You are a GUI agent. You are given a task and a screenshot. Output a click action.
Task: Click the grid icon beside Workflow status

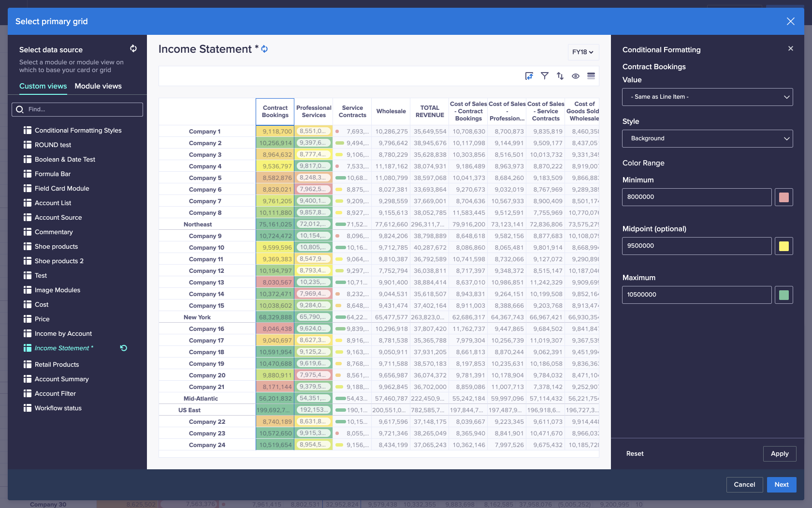[28, 408]
